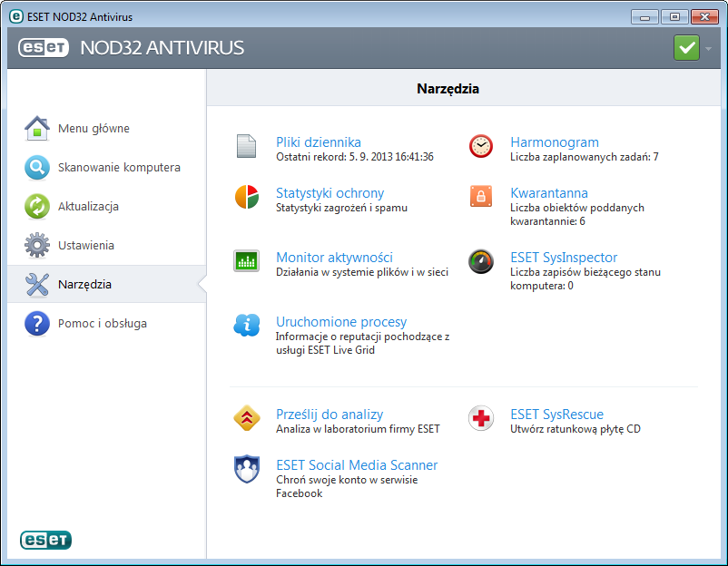Click text 'Ostatni rekord: 5. 9. 2013 16:41:36'

[x=355, y=157]
